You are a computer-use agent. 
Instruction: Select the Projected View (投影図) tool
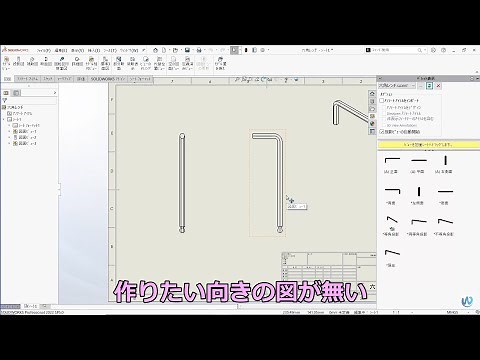18,61
